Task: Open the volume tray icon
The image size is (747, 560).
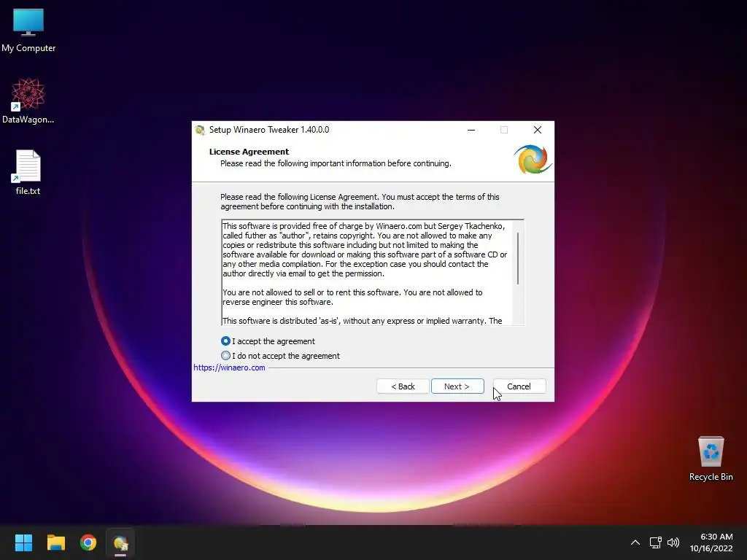Action: (x=673, y=542)
